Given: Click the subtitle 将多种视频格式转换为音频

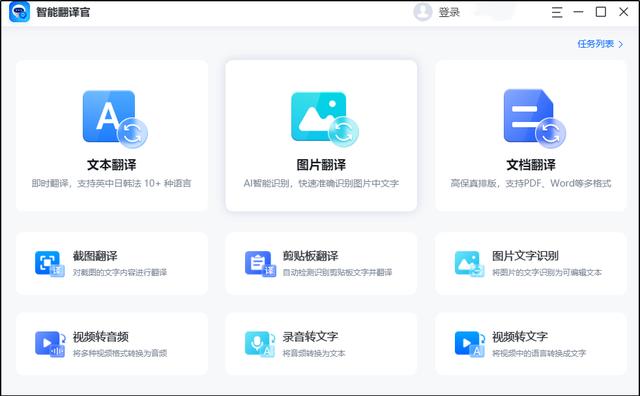Looking at the screenshot, I should pos(120,353).
